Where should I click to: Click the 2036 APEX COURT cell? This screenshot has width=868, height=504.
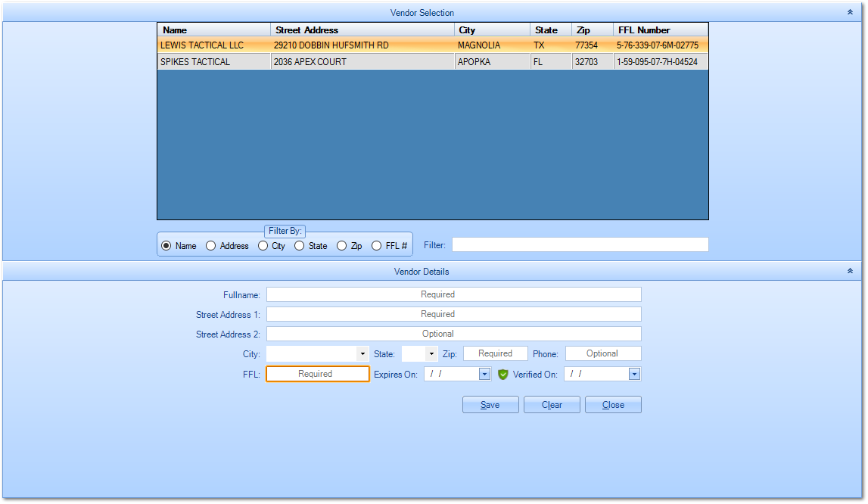coord(362,61)
